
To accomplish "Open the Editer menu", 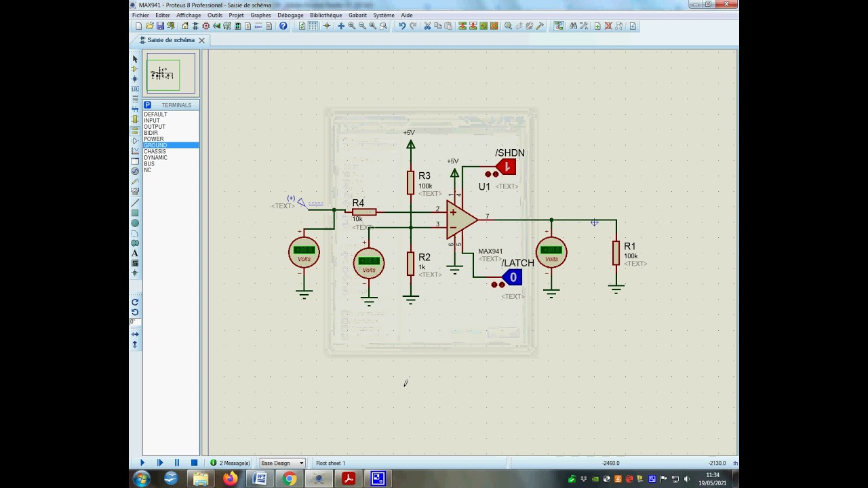I will click(x=163, y=15).
